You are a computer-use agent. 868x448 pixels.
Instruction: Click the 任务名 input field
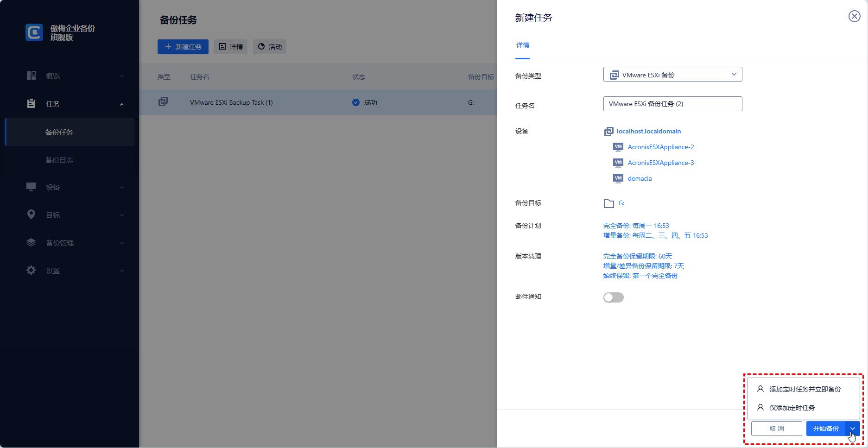point(672,104)
